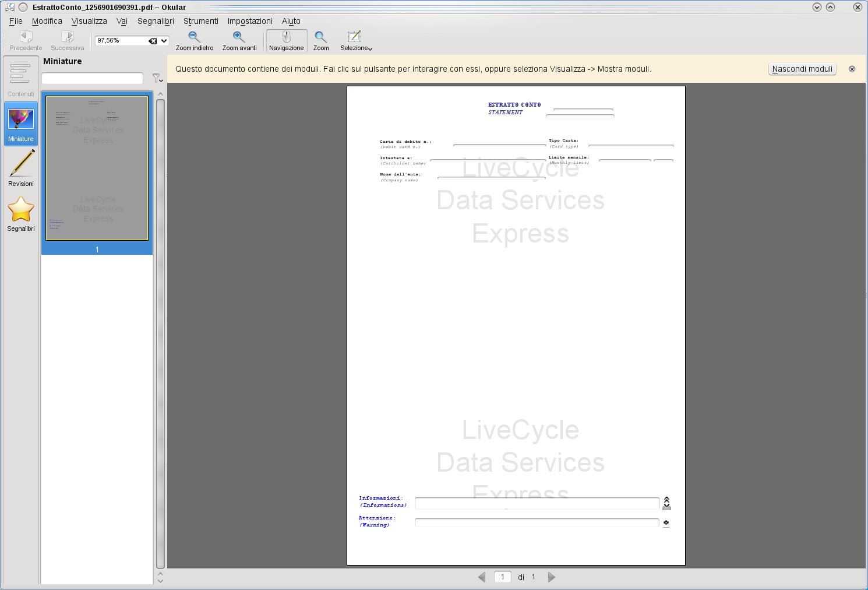Dismiss the forms notification bar
The height and width of the screenshot is (590, 868).
[852, 69]
